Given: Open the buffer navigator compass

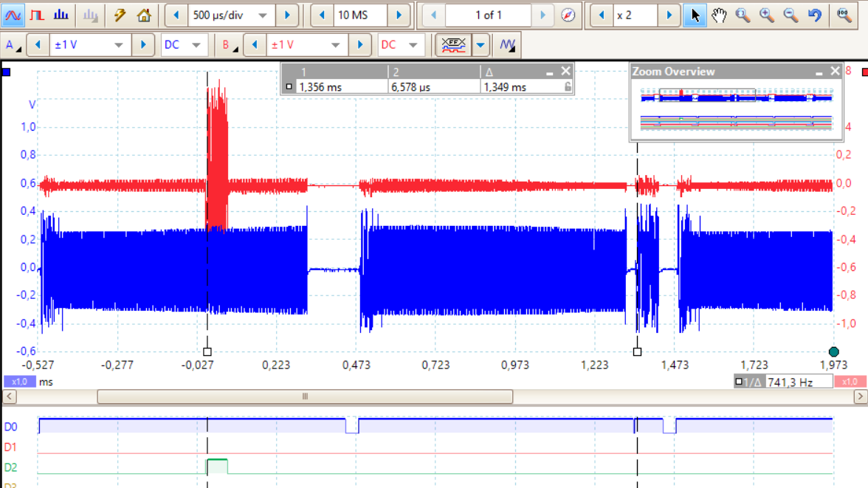Looking at the screenshot, I should pyautogui.click(x=568, y=15).
